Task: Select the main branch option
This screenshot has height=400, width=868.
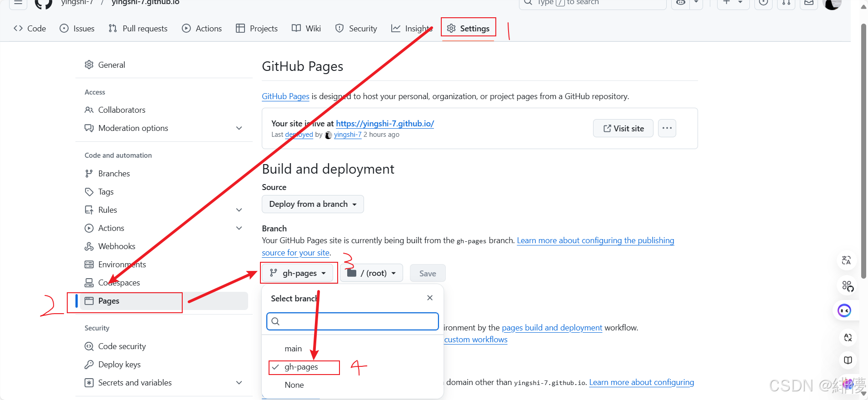Action: coord(293,349)
